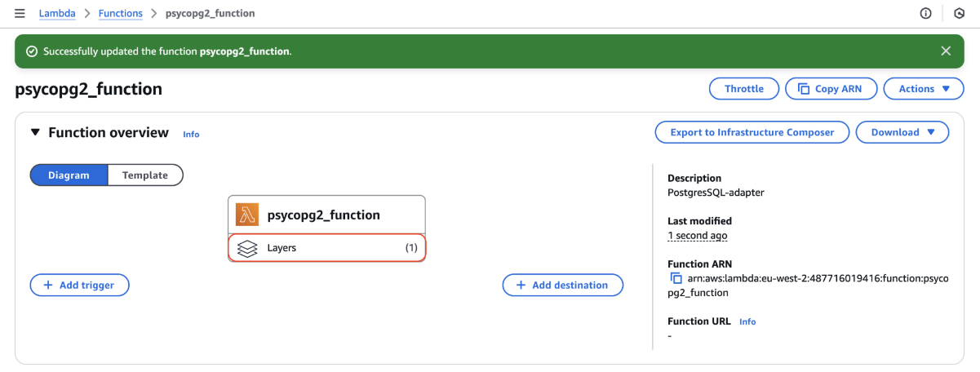The image size is (980, 372).
Task: Go to Lambda breadcrumb link
Action: coord(57,13)
